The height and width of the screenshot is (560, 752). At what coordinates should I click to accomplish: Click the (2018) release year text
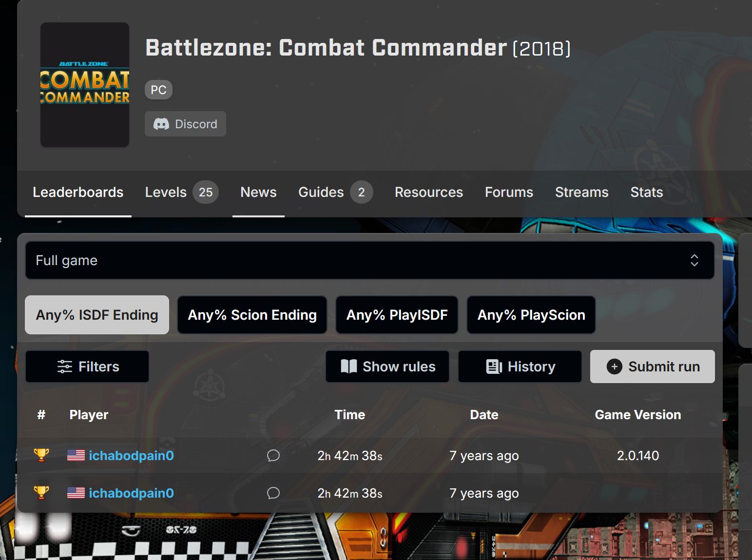(x=541, y=48)
